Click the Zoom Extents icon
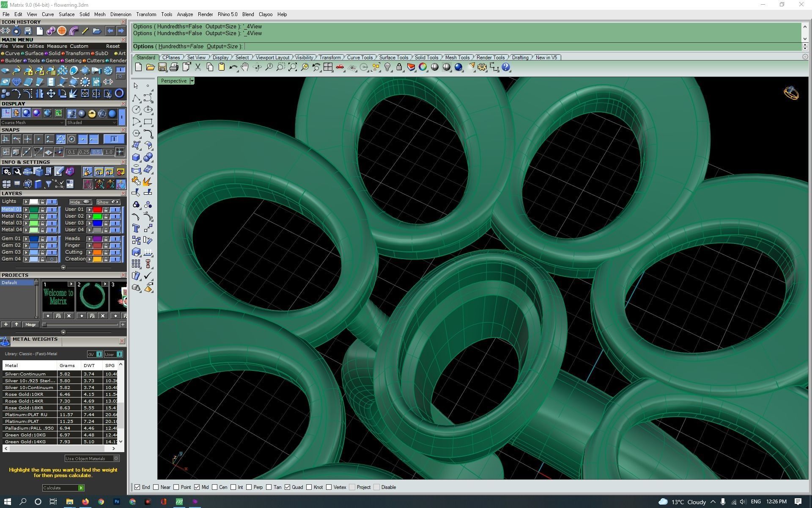812x508 pixels. pyautogui.click(x=292, y=67)
